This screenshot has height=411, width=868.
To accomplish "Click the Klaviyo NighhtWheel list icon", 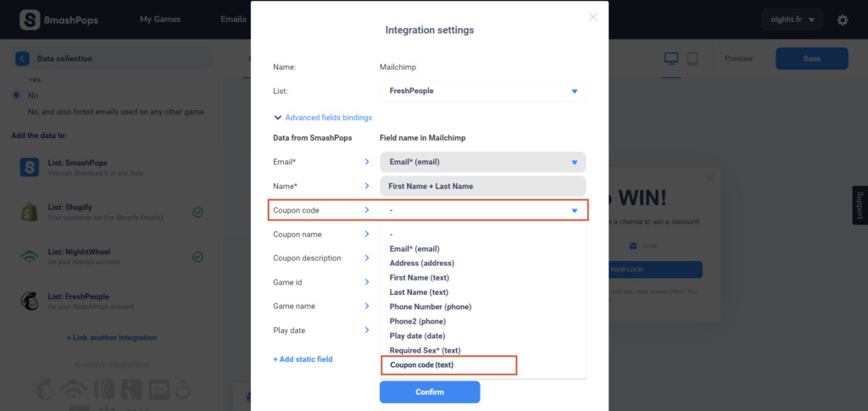I will tap(30, 257).
